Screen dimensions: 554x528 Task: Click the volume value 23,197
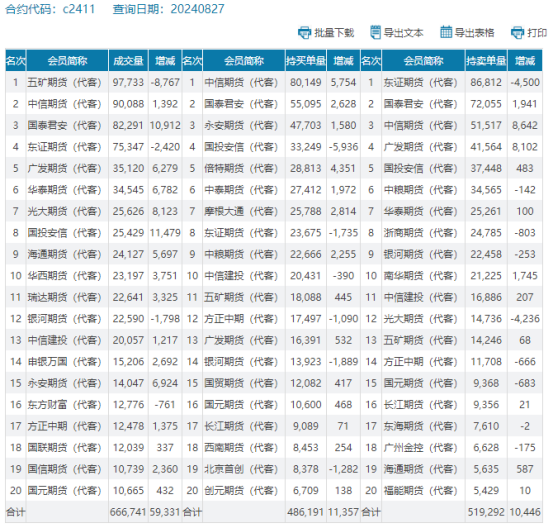(x=128, y=276)
